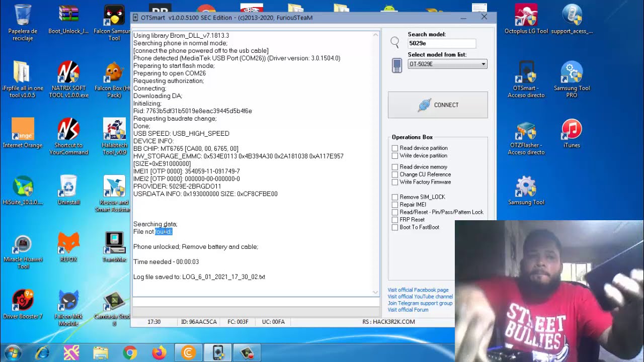Image resolution: width=644 pixels, height=362 pixels.
Task: Click OTSmart phone icon on taskbar
Action: pyautogui.click(x=218, y=353)
